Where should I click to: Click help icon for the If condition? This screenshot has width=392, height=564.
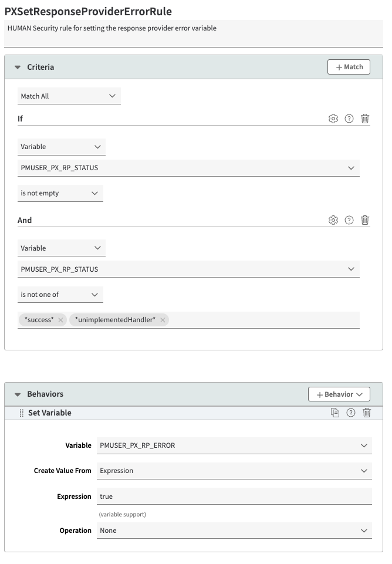point(349,119)
